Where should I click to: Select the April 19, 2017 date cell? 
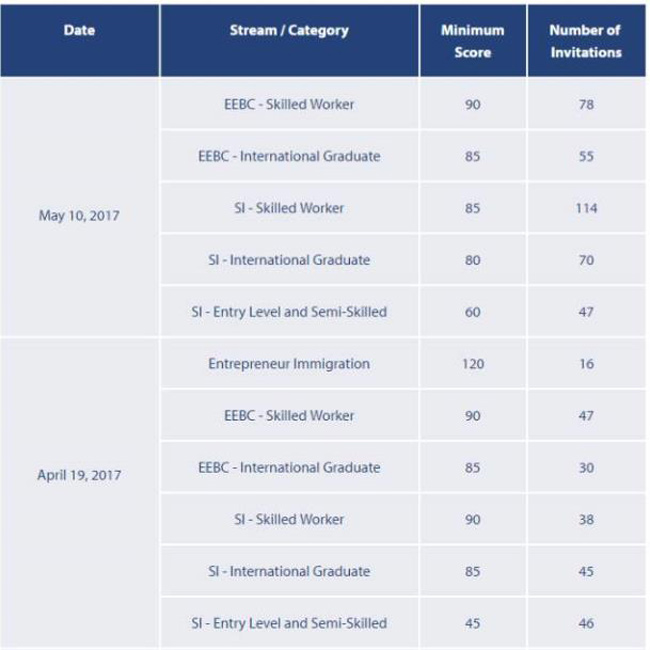coord(78,475)
